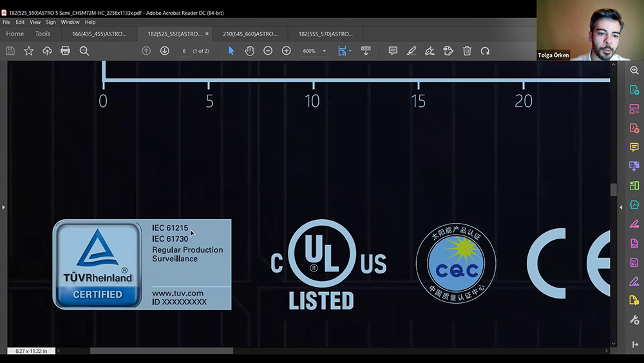Add a sticky note comment

pyautogui.click(x=393, y=50)
